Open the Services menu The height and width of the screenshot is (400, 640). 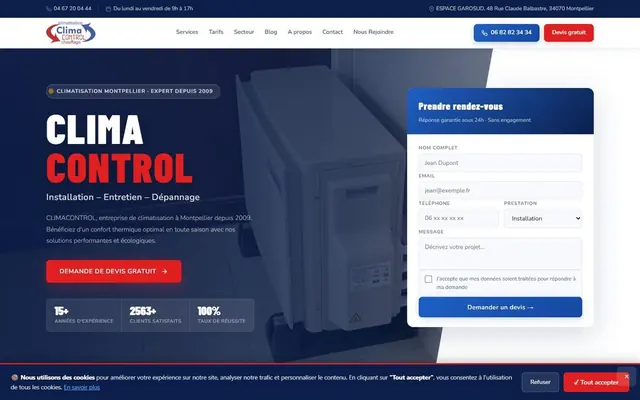187,32
